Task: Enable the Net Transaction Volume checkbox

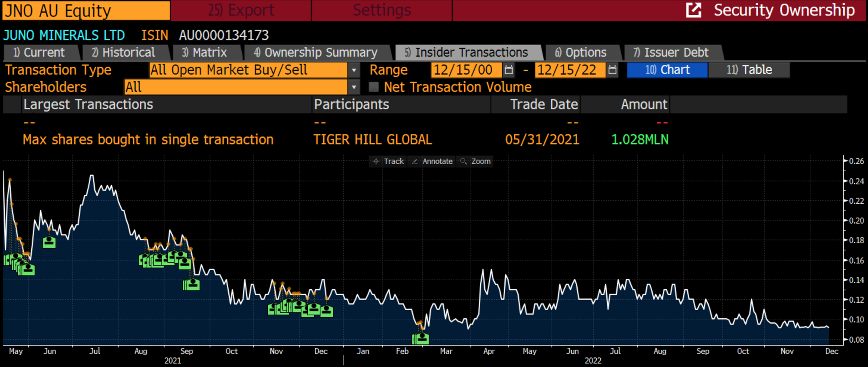Action: pos(373,87)
